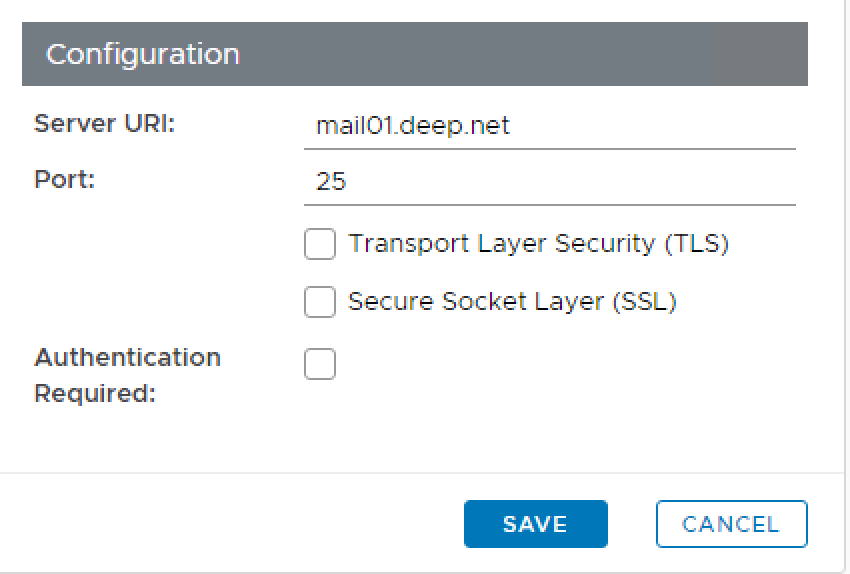
Task: Select the word Configuration in the title
Action: [x=143, y=54]
